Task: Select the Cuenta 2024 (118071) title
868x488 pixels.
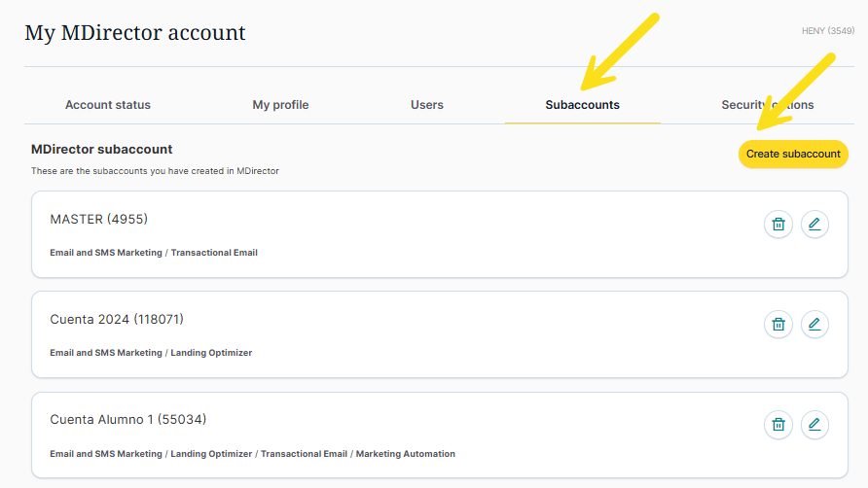Action: point(116,320)
